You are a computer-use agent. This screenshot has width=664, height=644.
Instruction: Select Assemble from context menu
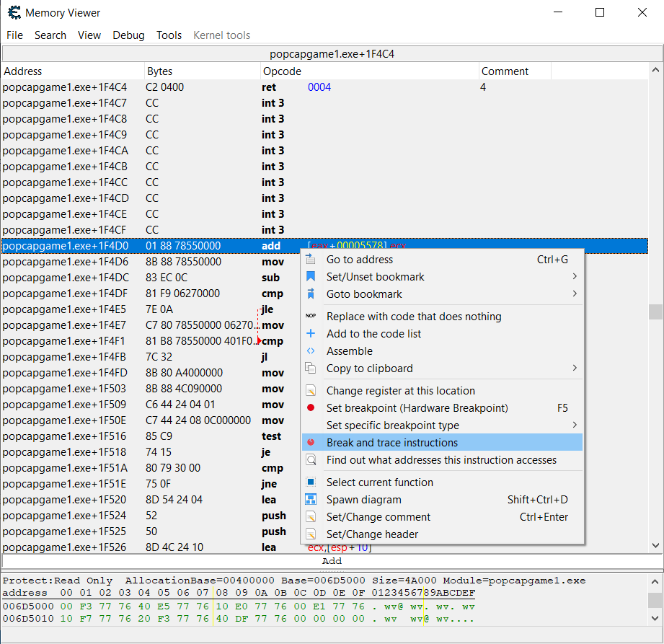click(442, 350)
